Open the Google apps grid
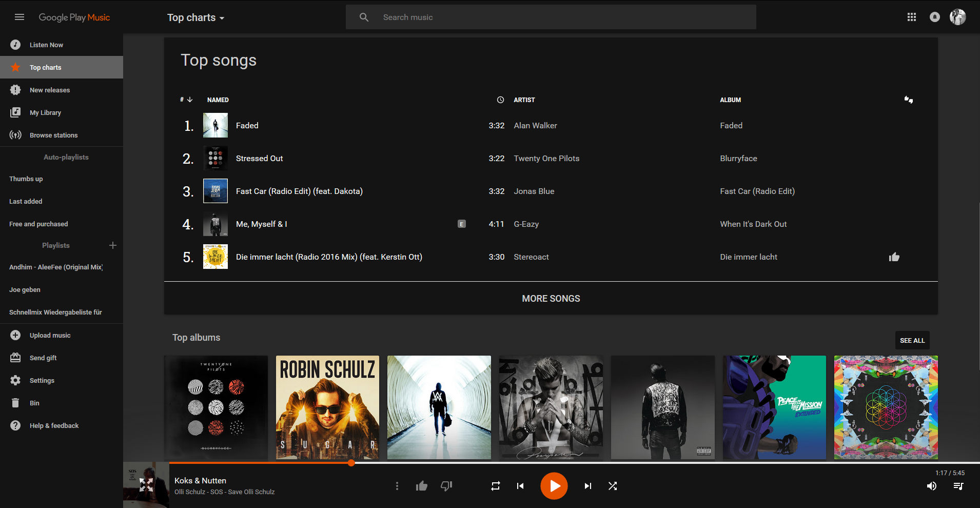 (911, 17)
